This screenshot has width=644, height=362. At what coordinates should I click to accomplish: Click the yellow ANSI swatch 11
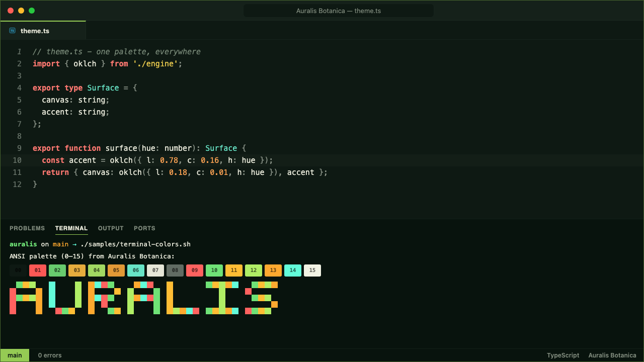(234, 270)
